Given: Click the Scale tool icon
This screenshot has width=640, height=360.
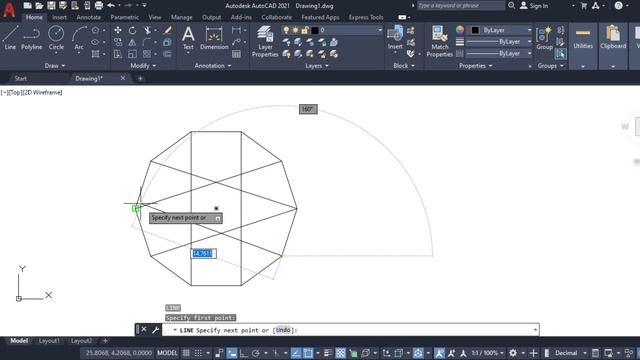Looking at the screenshot, I should click(x=132, y=54).
